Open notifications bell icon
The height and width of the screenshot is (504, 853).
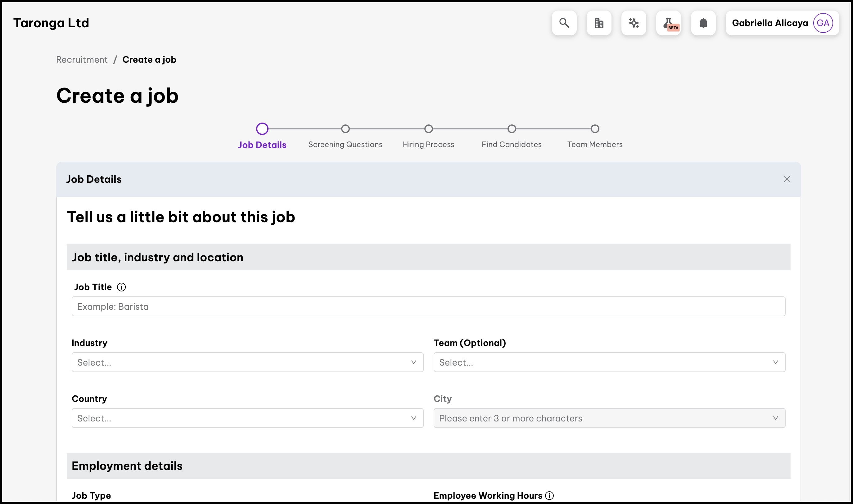pyautogui.click(x=703, y=23)
